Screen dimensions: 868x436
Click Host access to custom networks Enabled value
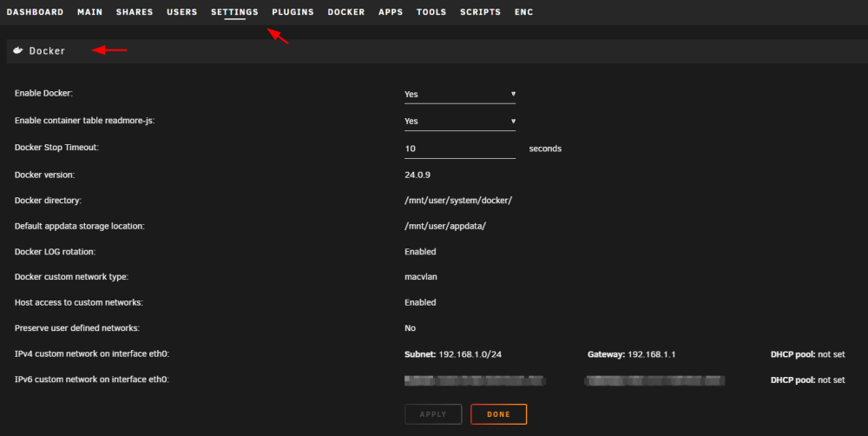[x=420, y=302]
